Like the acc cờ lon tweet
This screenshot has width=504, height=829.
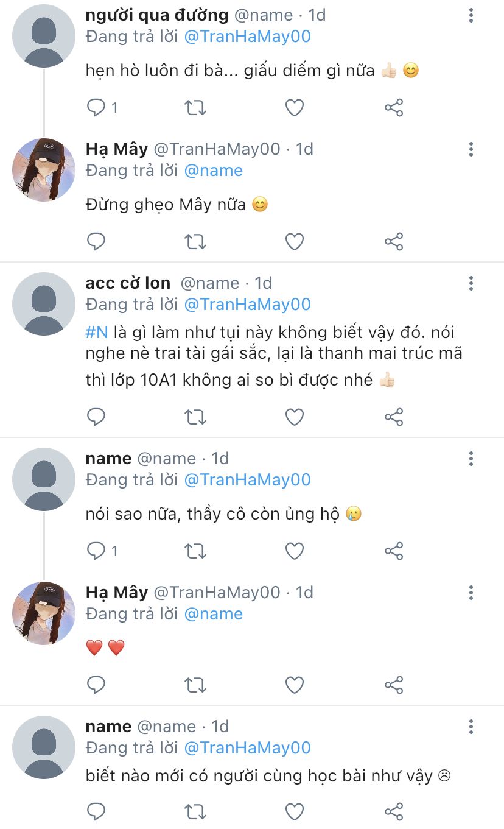click(x=295, y=417)
